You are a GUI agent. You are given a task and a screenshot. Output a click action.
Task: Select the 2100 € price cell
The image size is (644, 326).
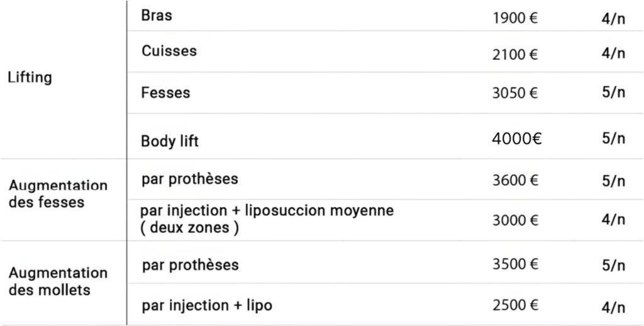516,55
